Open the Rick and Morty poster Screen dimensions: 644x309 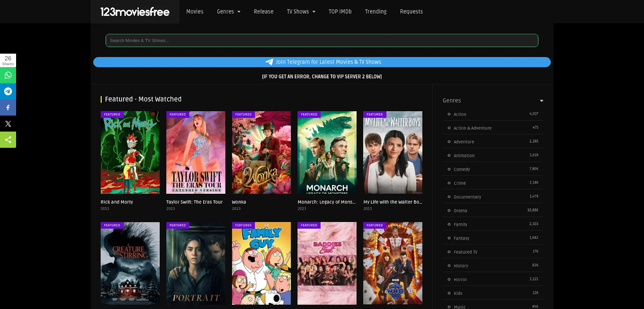point(130,153)
